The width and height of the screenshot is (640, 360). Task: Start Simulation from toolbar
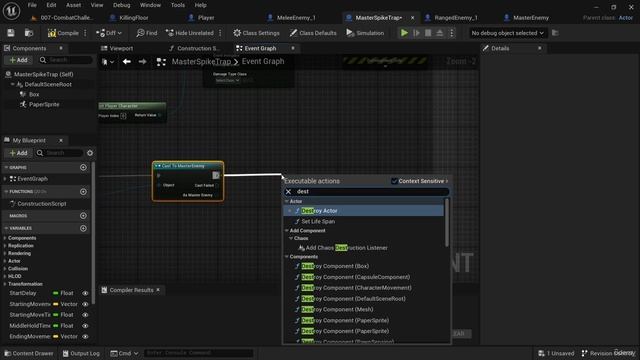(365, 33)
